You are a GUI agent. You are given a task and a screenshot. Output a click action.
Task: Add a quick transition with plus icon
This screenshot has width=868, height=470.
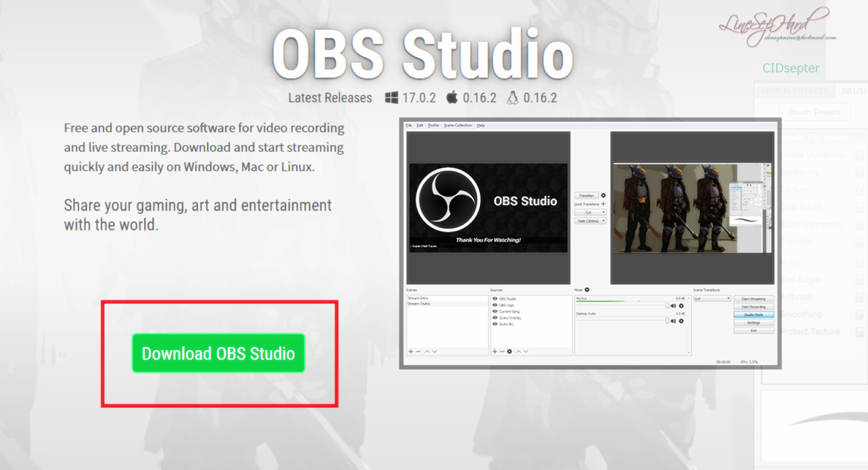603,204
